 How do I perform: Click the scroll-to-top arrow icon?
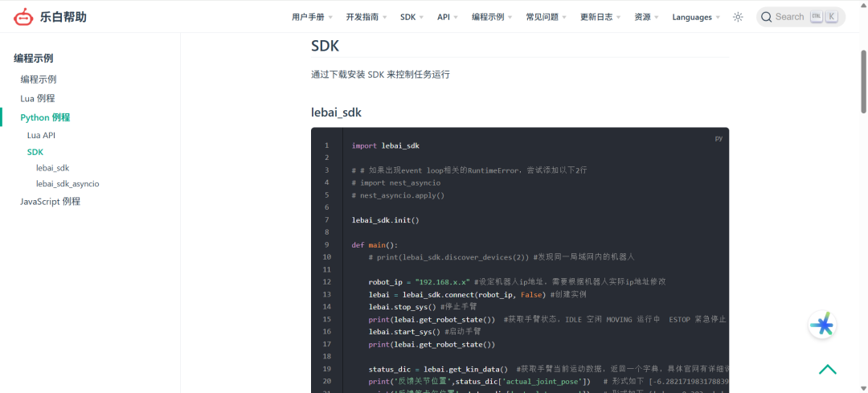(x=827, y=369)
